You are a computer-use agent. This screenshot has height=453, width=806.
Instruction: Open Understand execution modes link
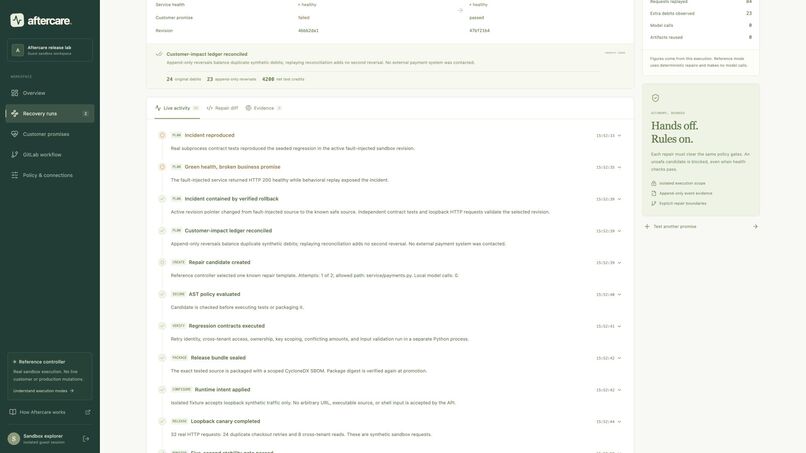tap(43, 391)
